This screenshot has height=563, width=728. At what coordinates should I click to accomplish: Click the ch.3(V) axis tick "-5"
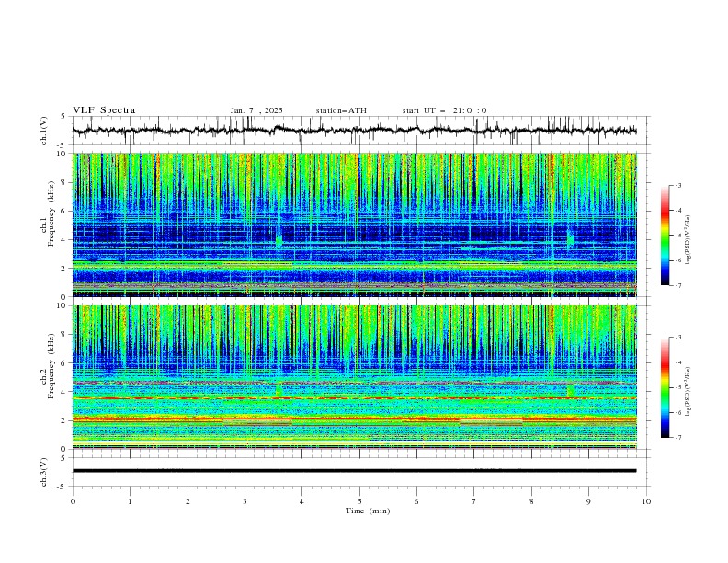[x=63, y=487]
